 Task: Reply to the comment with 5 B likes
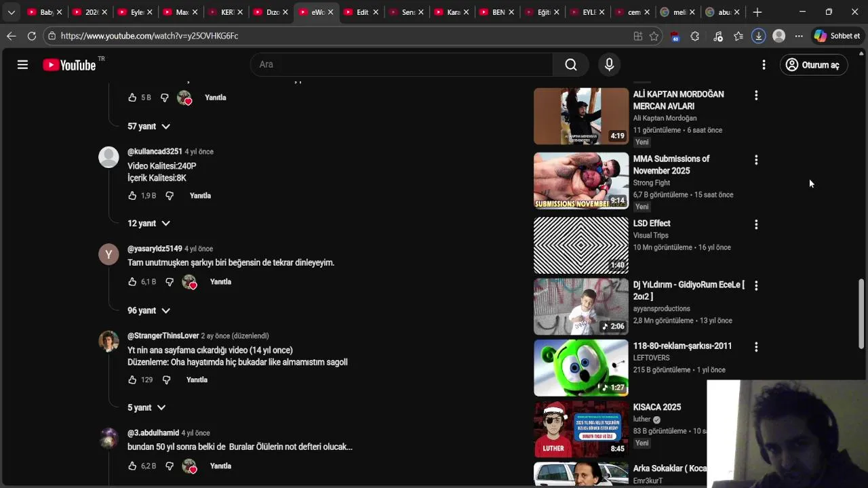click(x=216, y=98)
